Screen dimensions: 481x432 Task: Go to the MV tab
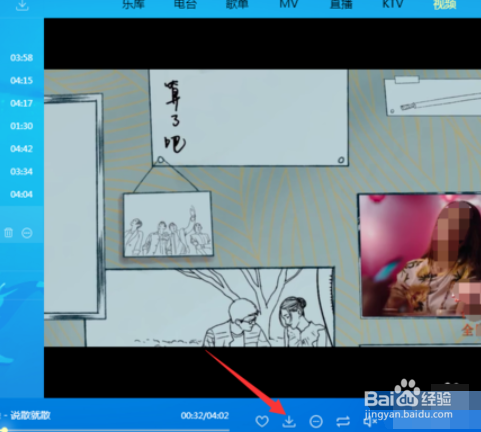pos(289,4)
